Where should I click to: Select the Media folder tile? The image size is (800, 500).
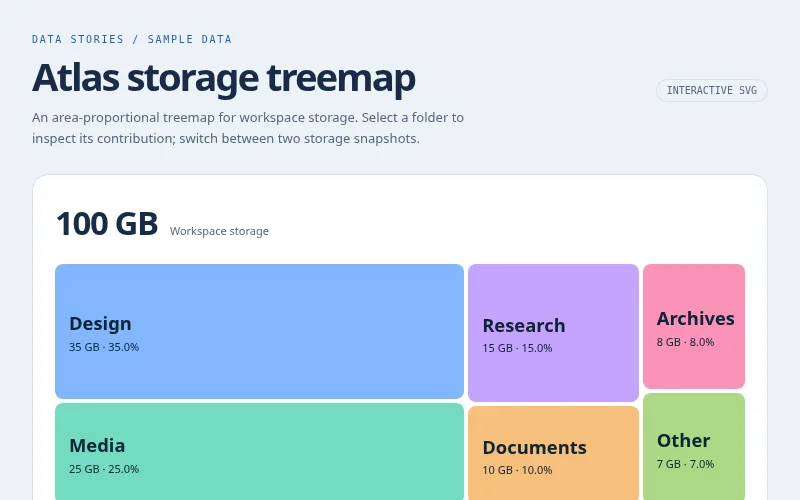click(259, 452)
